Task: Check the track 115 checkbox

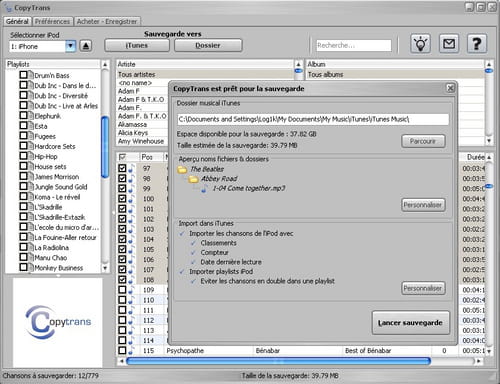Action: point(122,350)
